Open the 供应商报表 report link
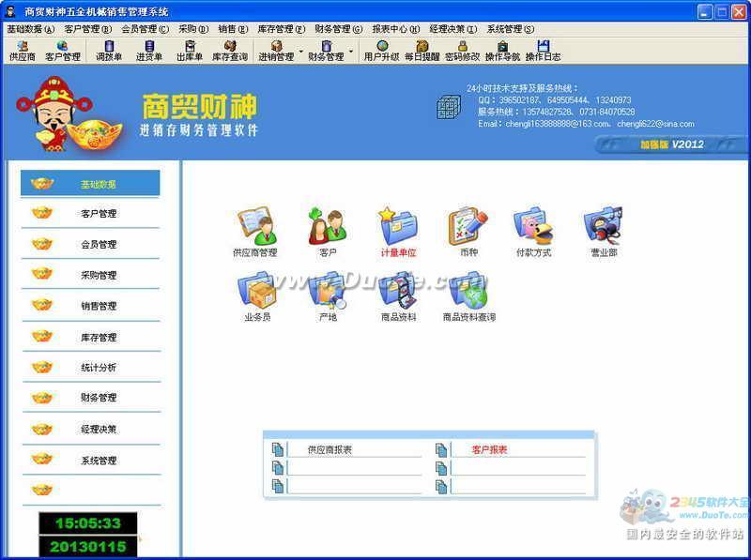The height and width of the screenshot is (560, 751). pos(330,450)
